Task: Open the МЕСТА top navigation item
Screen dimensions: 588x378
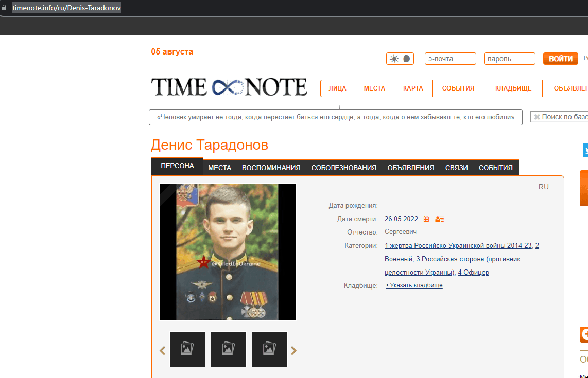Action: (x=374, y=88)
